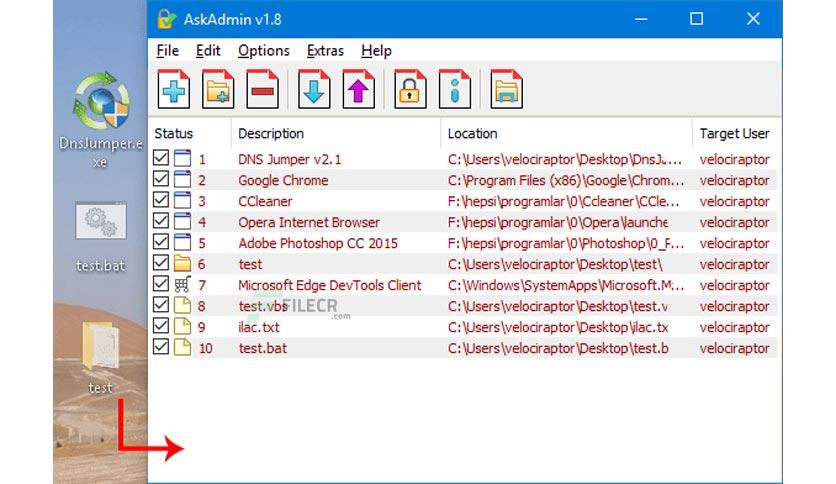Click the file icon of ilac.txt row
This screenshot has height=484, width=836.
(x=182, y=327)
